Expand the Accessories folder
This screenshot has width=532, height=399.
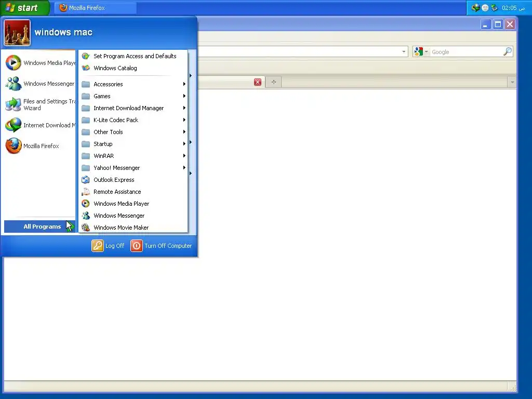pyautogui.click(x=133, y=84)
